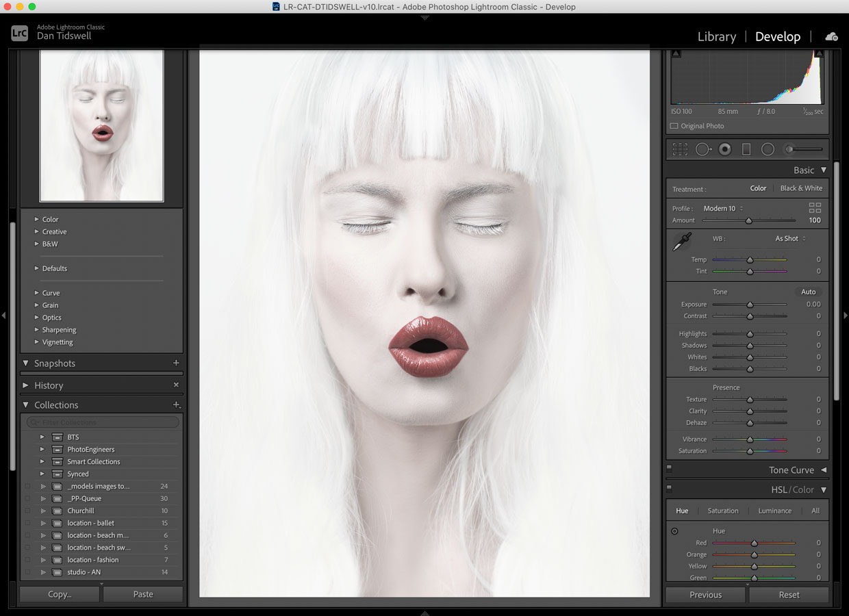Screen dimensions: 849x616
Task: Open the Profile Browser grid icon
Action: [x=814, y=207]
